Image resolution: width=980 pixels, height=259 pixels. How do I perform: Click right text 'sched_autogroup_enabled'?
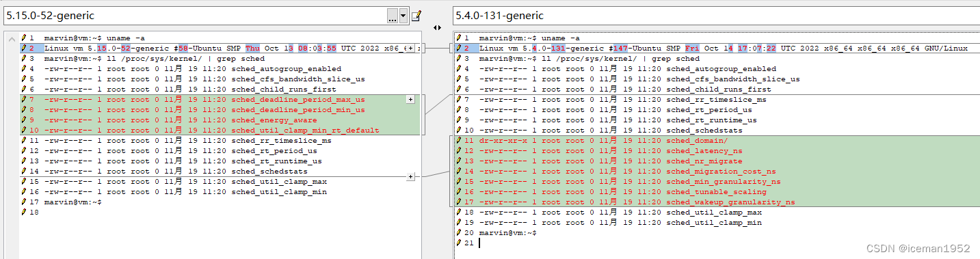click(721, 69)
